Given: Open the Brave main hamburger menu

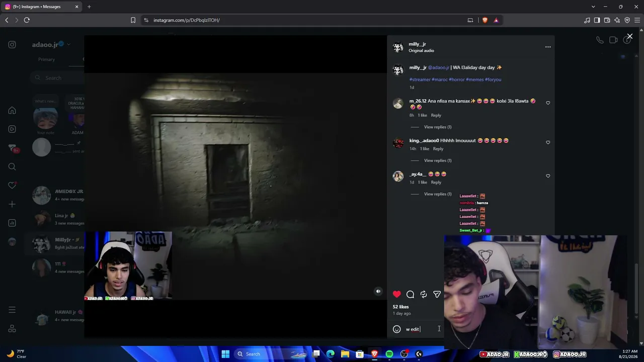Looking at the screenshot, I should point(637,20).
